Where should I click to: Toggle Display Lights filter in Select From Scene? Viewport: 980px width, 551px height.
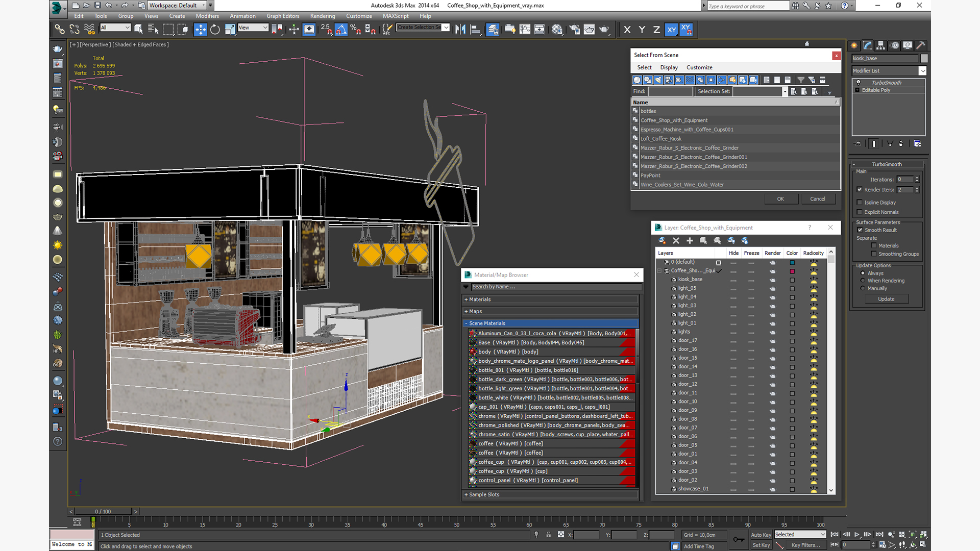coord(658,80)
